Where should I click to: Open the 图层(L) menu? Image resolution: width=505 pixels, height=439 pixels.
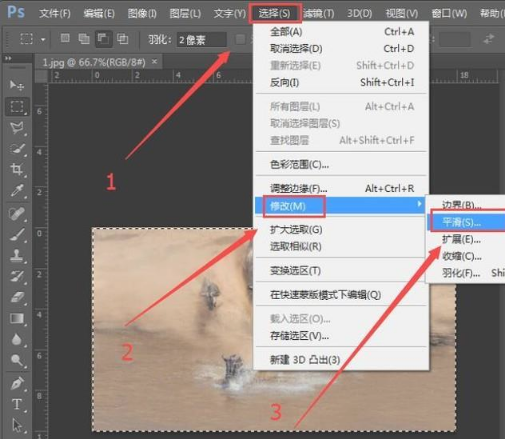185,14
